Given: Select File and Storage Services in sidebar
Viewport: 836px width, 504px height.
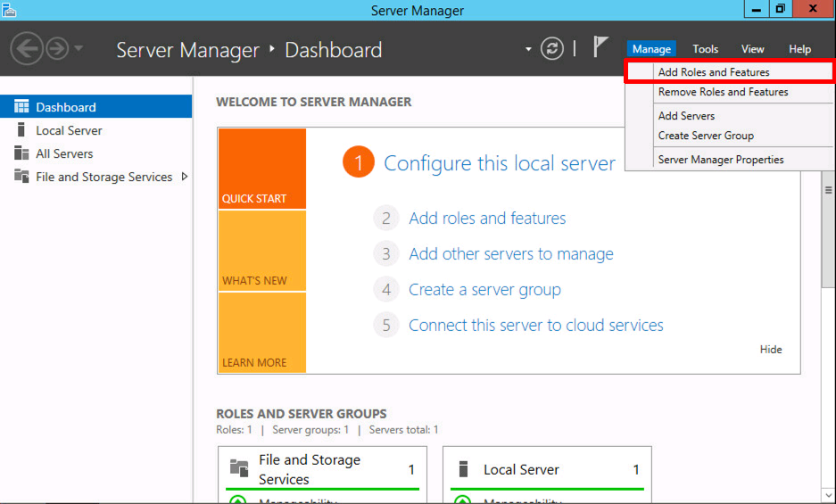Looking at the screenshot, I should coord(96,177).
